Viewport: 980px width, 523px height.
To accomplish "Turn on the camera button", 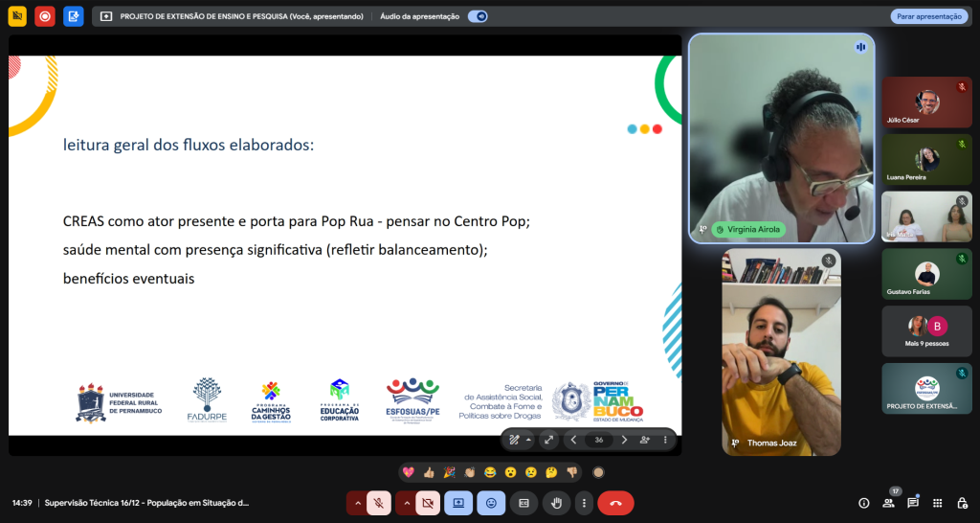I will pyautogui.click(x=427, y=503).
